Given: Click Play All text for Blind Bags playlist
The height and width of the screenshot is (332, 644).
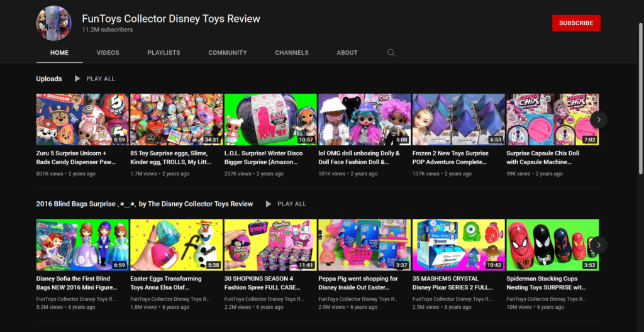Looking at the screenshot, I should tap(292, 204).
